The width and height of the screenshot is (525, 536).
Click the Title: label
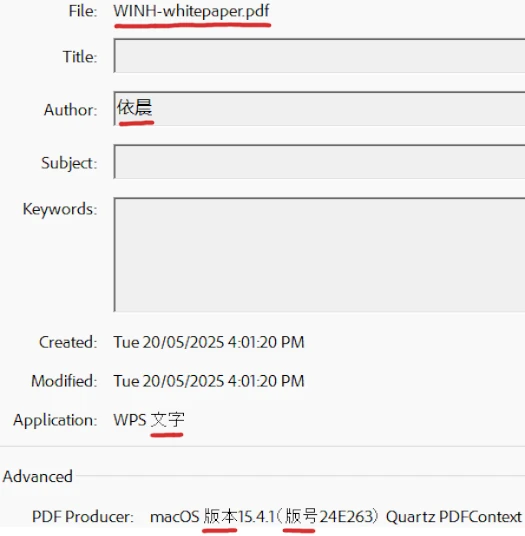(80, 56)
